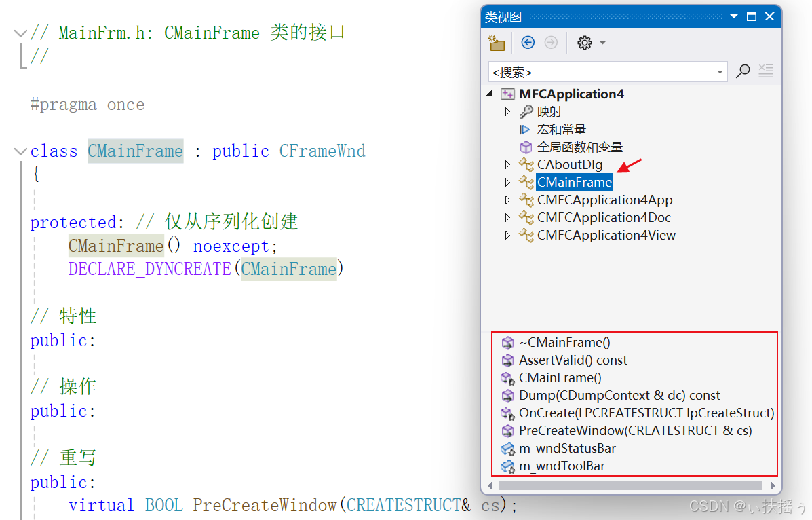
Task: Click the CMFCApplication4View class icon
Action: point(526,236)
